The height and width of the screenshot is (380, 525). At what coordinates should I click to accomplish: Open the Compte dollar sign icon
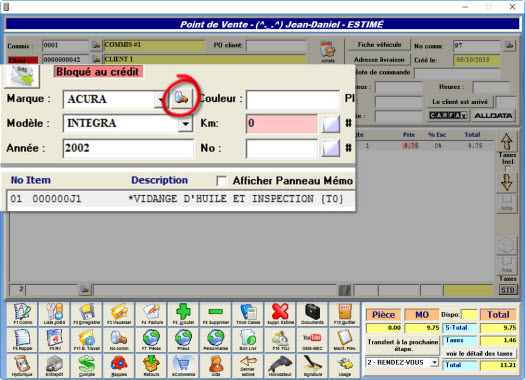click(86, 366)
